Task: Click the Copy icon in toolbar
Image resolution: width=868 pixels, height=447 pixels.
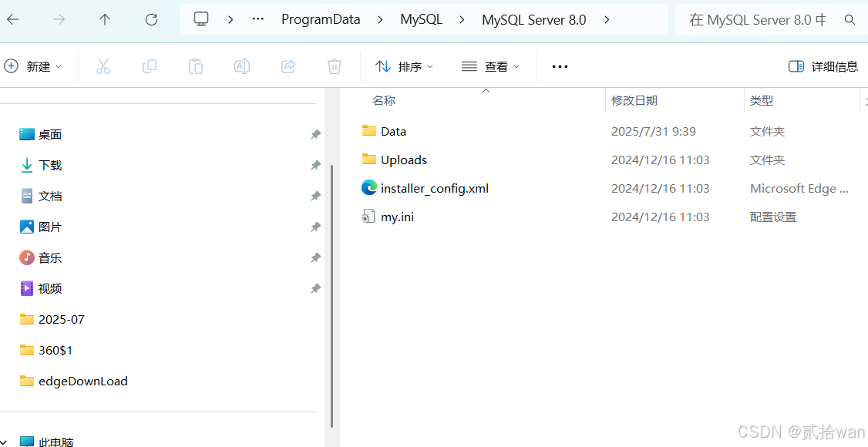Action: [150, 66]
